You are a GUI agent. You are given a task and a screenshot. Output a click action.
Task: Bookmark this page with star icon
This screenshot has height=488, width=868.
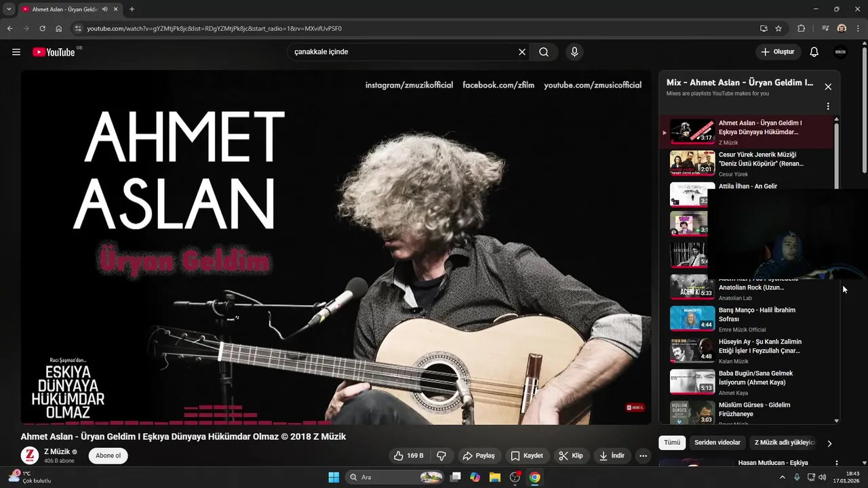click(x=778, y=28)
